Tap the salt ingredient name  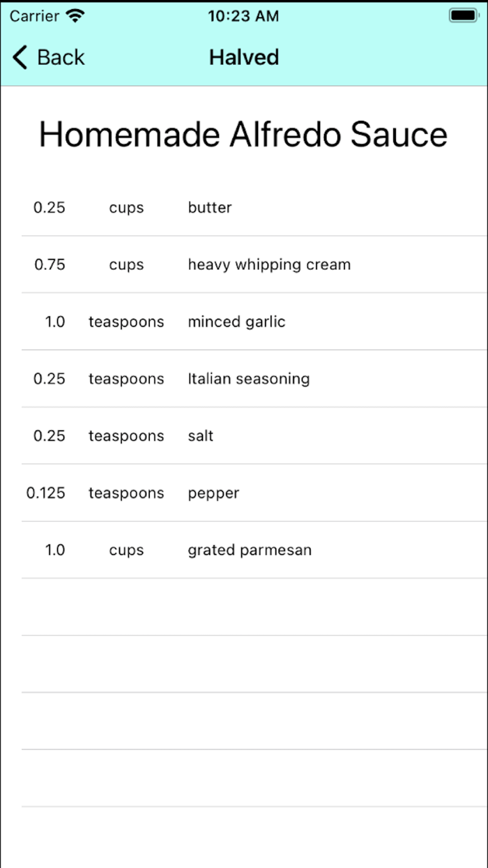pyautogui.click(x=201, y=436)
